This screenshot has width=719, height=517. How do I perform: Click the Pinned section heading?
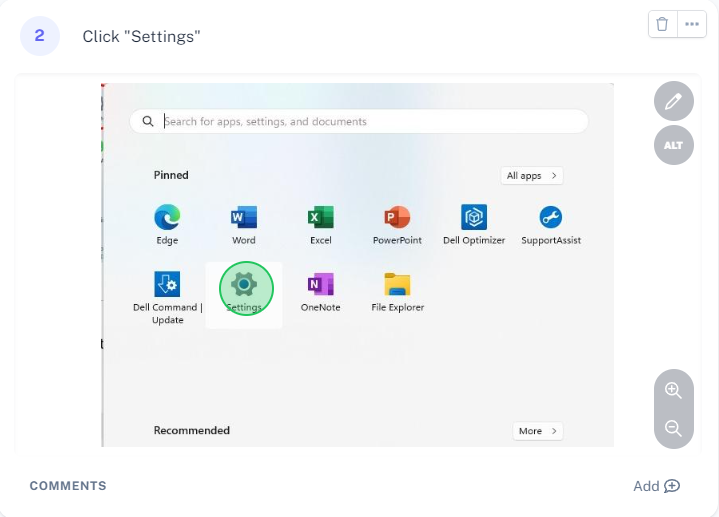point(171,175)
